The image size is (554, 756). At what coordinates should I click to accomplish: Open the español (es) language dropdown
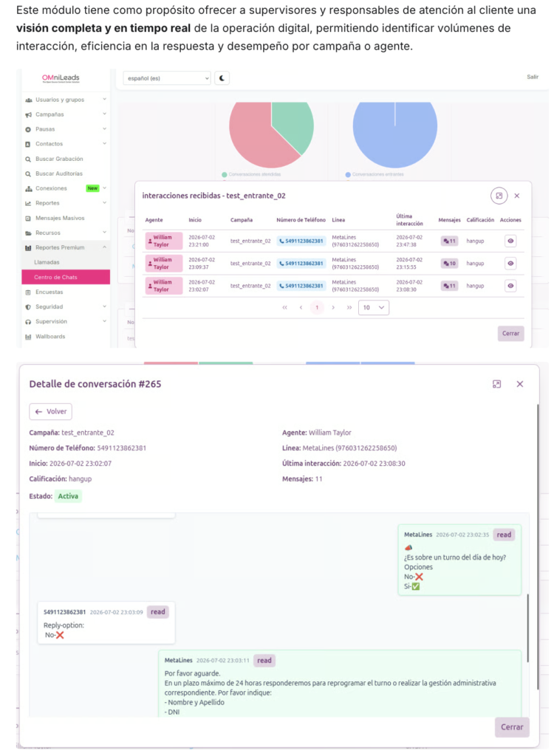point(167,78)
